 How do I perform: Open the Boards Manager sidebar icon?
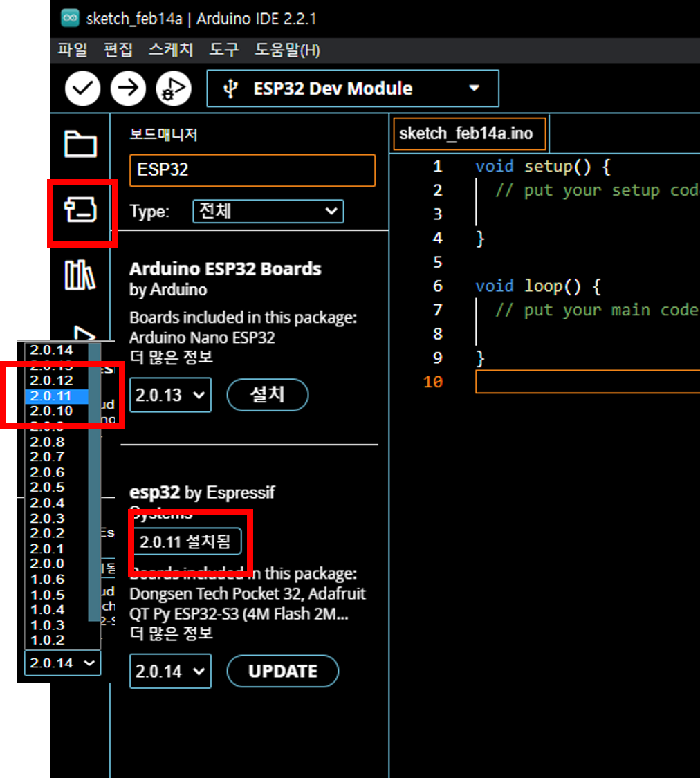(x=80, y=210)
